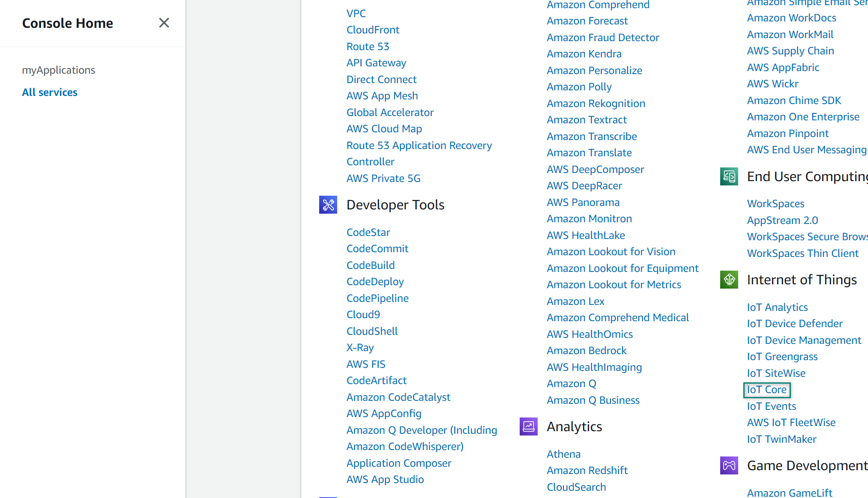The width and height of the screenshot is (868, 498).
Task: Open the CloudShell service link
Action: (372, 331)
